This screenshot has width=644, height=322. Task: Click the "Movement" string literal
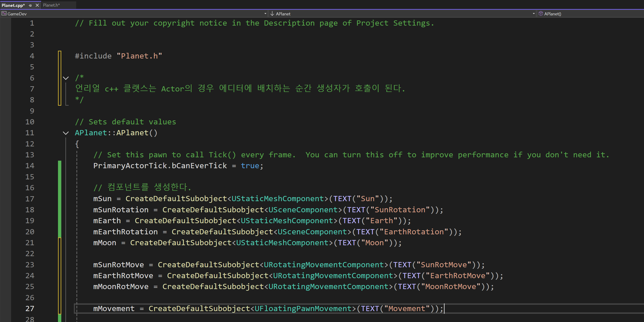(x=407, y=308)
